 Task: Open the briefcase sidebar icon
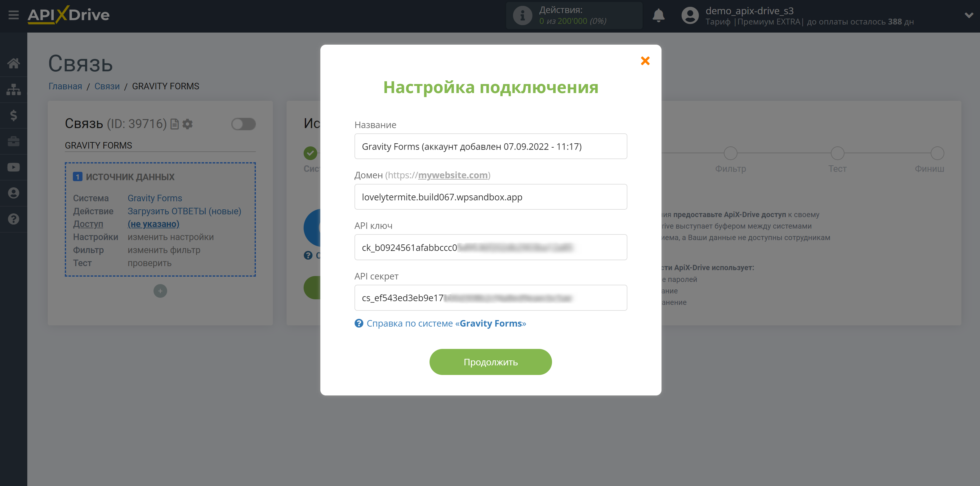pyautogui.click(x=14, y=141)
